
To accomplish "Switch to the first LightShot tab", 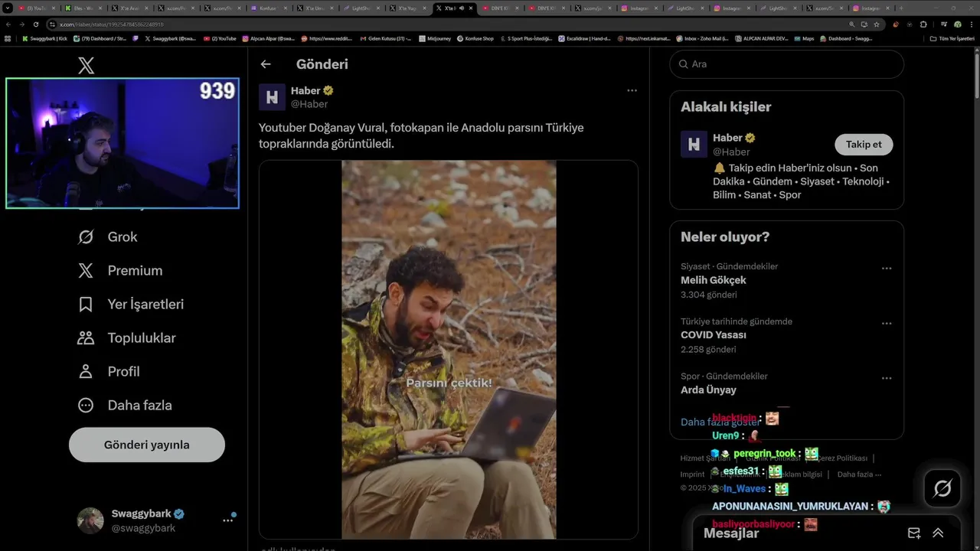I will 363,8.
